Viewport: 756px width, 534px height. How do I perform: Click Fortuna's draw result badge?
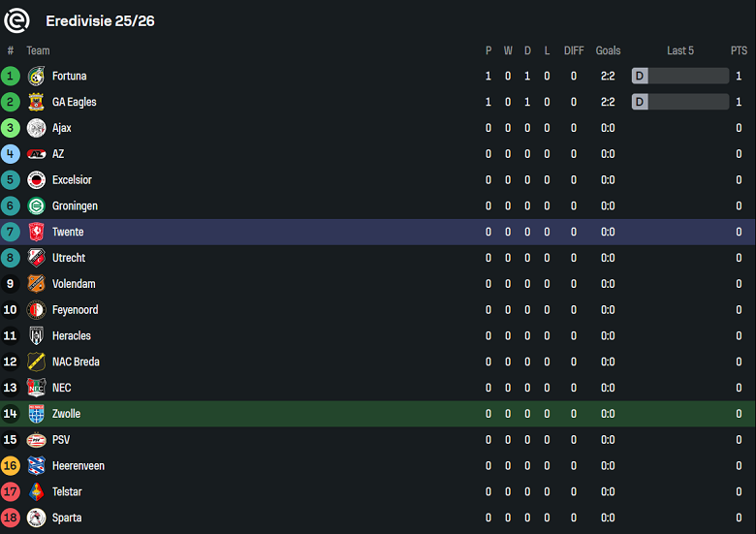[640, 76]
